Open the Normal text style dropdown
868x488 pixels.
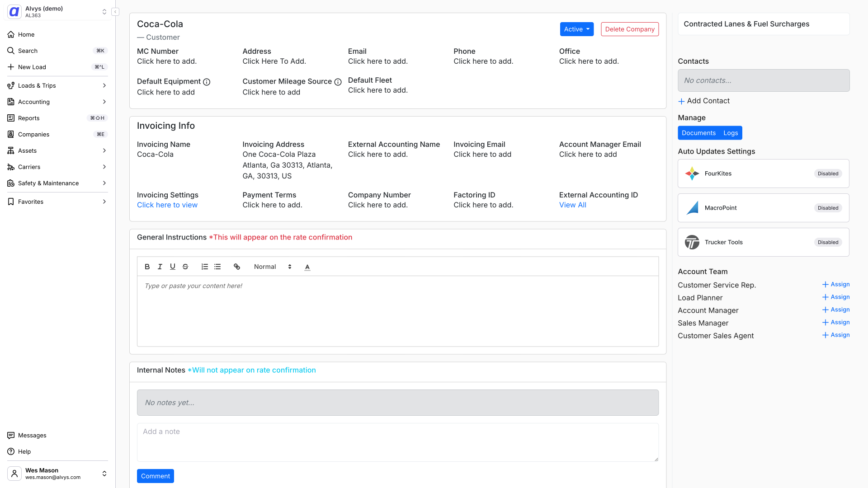click(273, 267)
